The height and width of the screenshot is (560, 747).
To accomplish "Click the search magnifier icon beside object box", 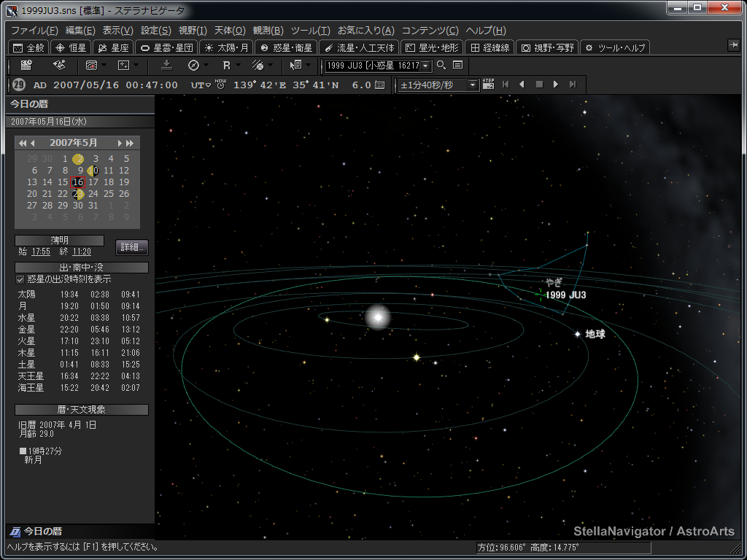I will pos(441,66).
